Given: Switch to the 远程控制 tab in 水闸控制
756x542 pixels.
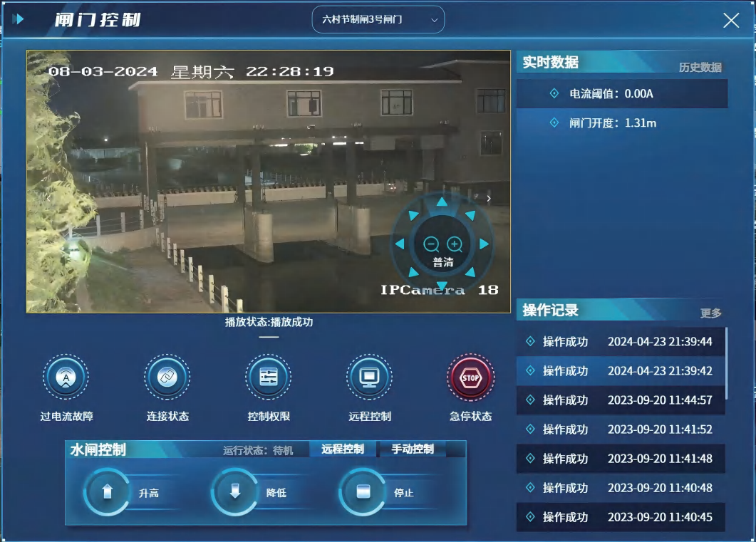Looking at the screenshot, I should 343,449.
